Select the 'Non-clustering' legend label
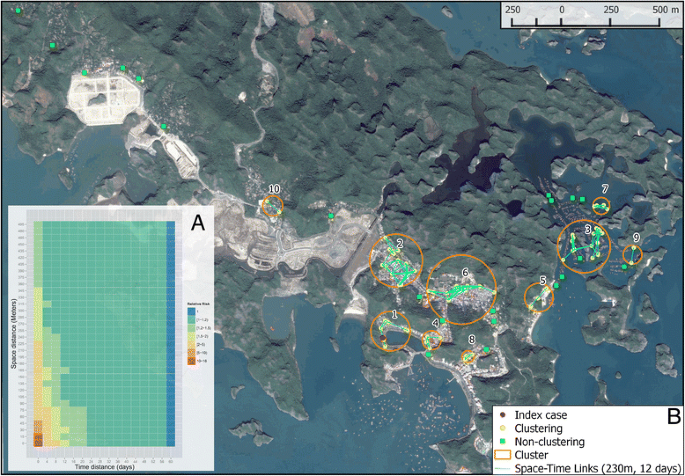The width and height of the screenshot is (685, 476). (549, 442)
